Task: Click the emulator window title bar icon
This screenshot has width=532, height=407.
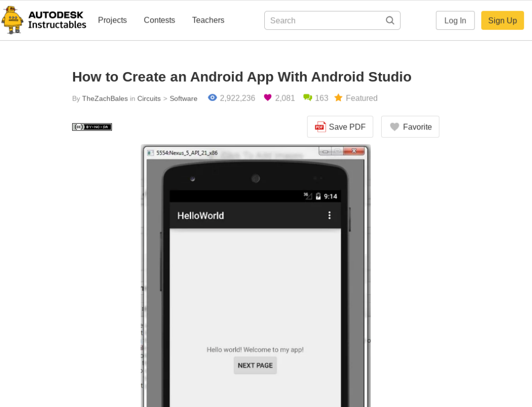Action: (150, 153)
